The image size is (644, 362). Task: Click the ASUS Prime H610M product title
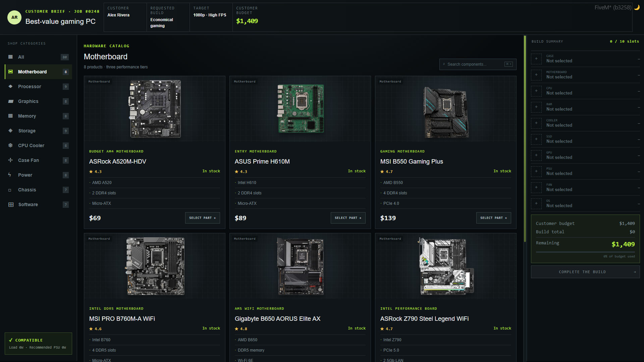262,162
